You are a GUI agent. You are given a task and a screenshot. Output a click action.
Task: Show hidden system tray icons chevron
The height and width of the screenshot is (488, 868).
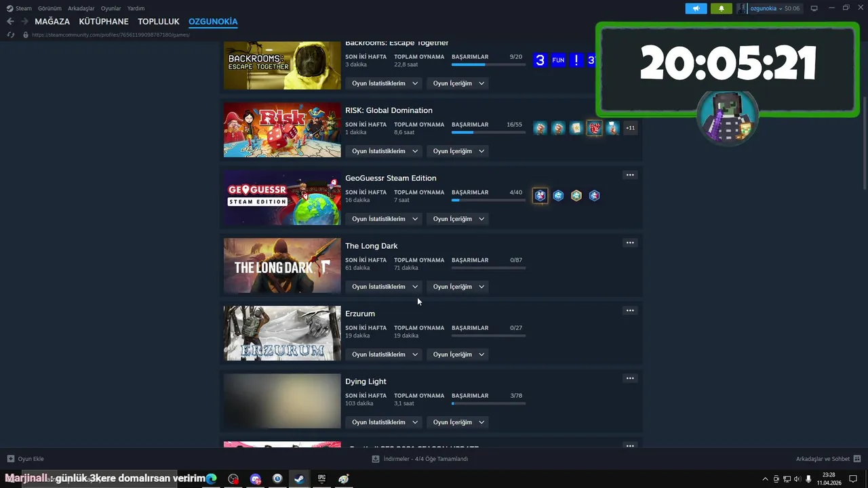pos(766,479)
